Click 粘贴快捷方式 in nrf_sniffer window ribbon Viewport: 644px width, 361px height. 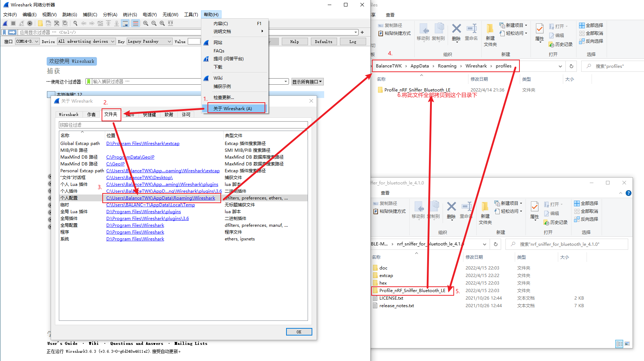coord(389,211)
